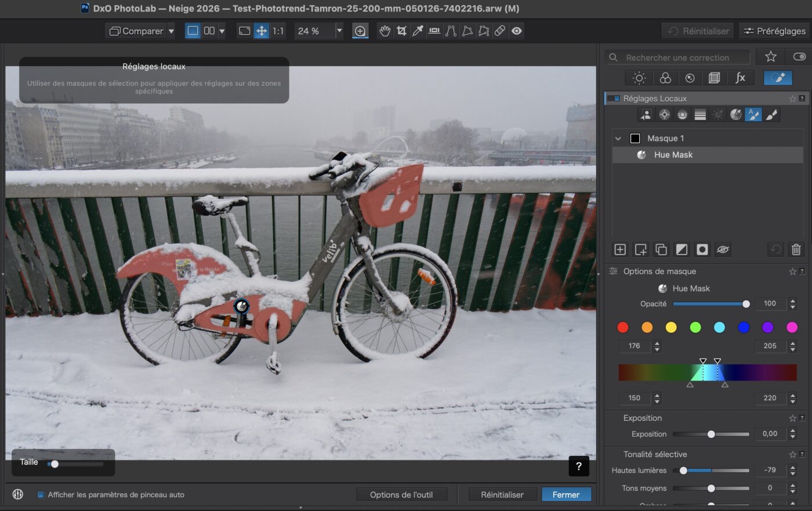Click the fx effects panel icon
Viewport: 812px width, 511px height.
coord(741,78)
